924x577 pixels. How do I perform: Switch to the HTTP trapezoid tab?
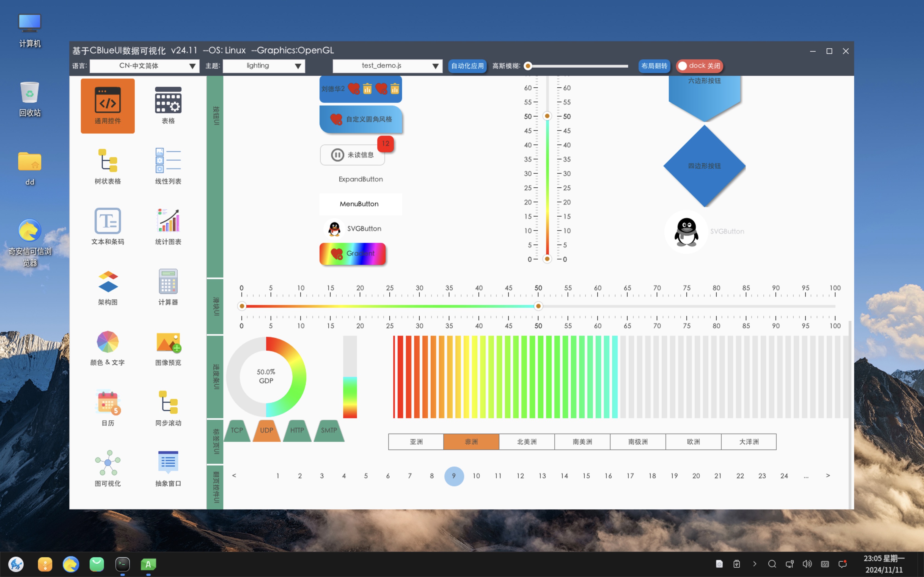[297, 431]
